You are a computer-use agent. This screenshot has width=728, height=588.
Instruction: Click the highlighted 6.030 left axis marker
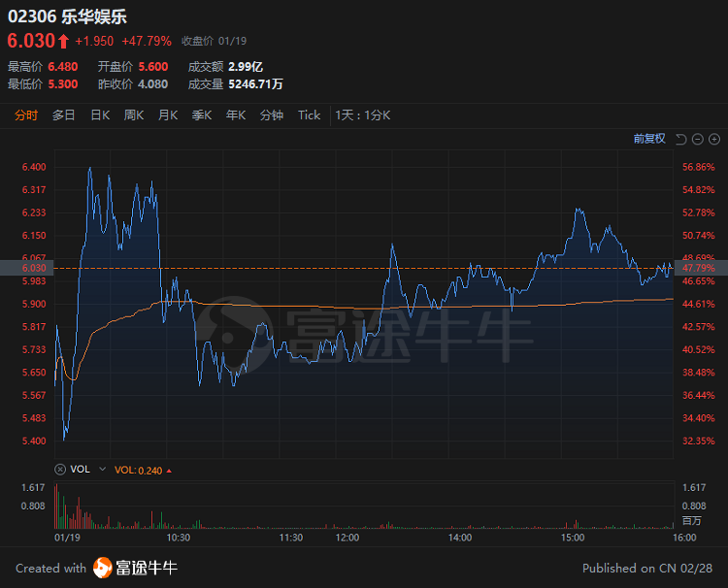click(x=26, y=268)
